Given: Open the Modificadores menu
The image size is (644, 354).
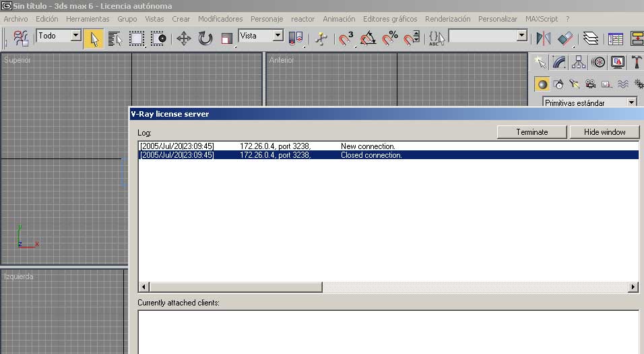Looking at the screenshot, I should (220, 19).
